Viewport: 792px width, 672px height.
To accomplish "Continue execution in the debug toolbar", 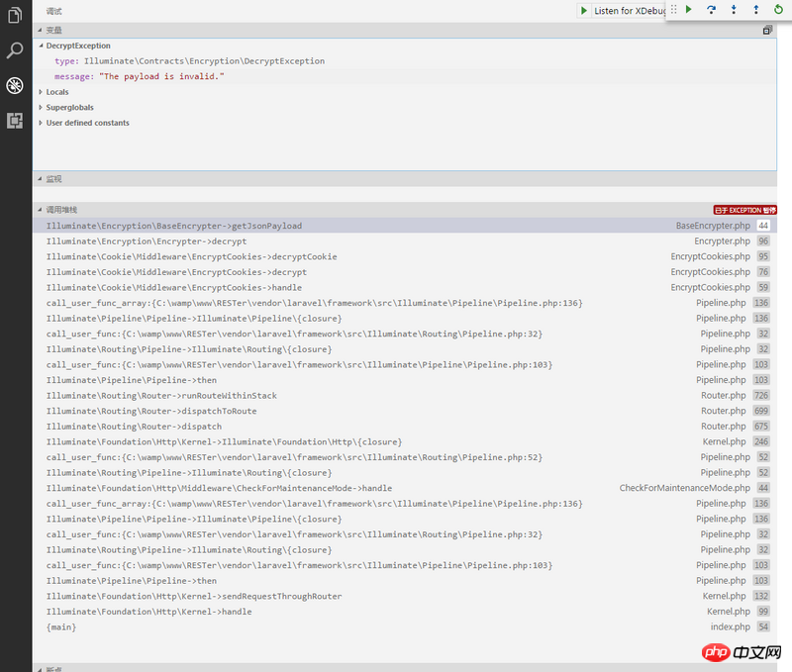I will 688,10.
